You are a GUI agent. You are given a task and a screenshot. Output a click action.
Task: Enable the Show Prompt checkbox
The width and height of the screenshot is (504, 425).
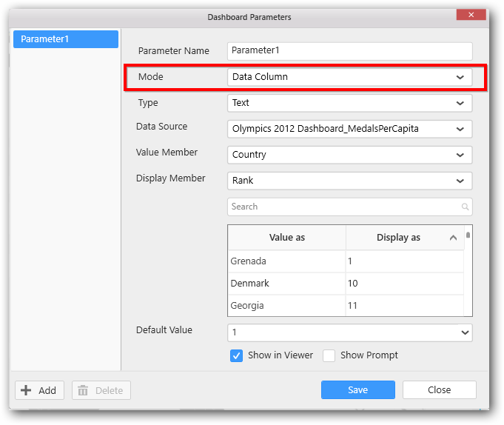tap(329, 355)
